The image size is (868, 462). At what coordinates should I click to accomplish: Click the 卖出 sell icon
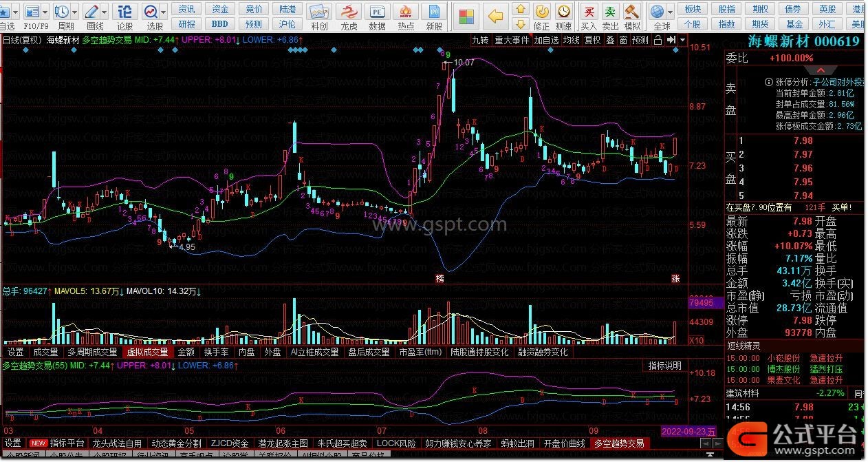[610, 11]
